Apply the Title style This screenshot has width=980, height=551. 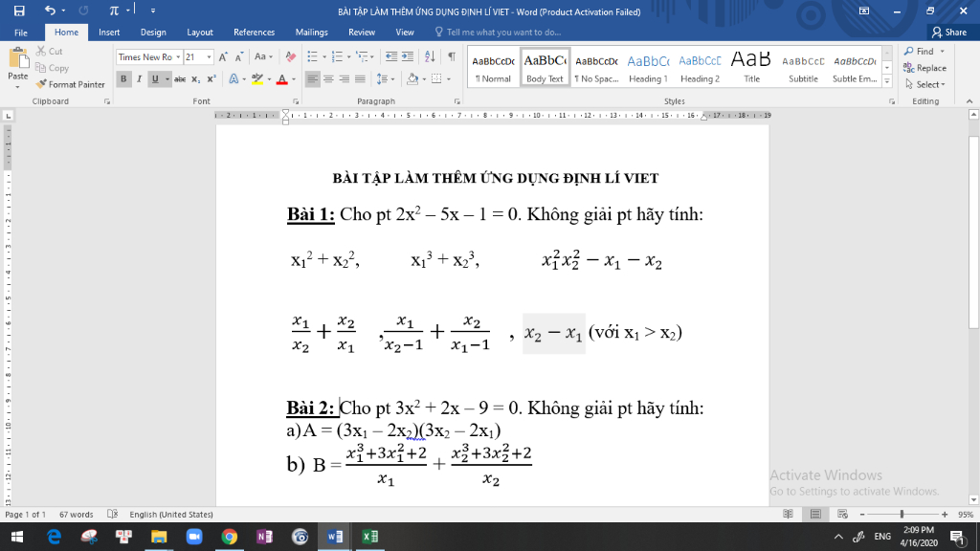point(751,68)
